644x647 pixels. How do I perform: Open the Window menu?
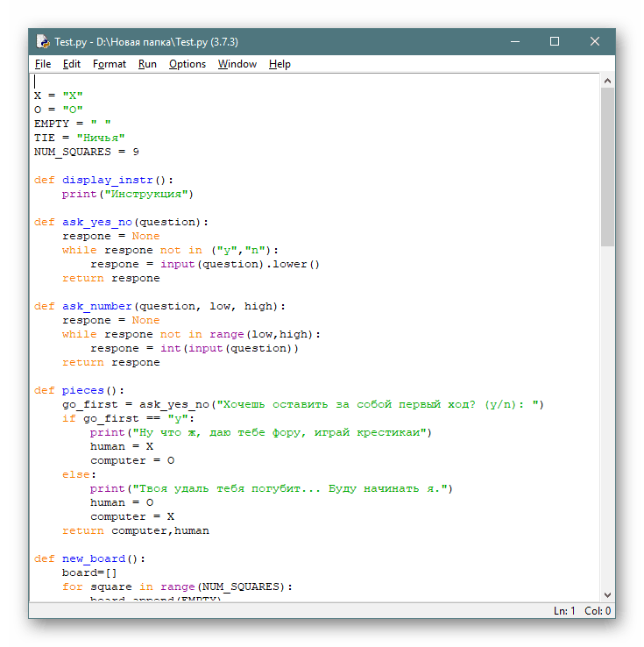(x=237, y=64)
